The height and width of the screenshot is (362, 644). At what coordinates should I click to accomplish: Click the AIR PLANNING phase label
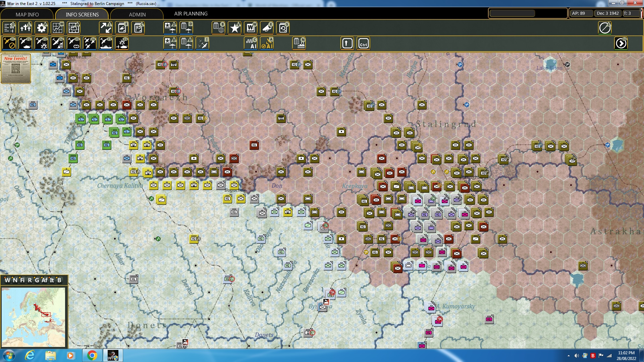pyautogui.click(x=191, y=14)
